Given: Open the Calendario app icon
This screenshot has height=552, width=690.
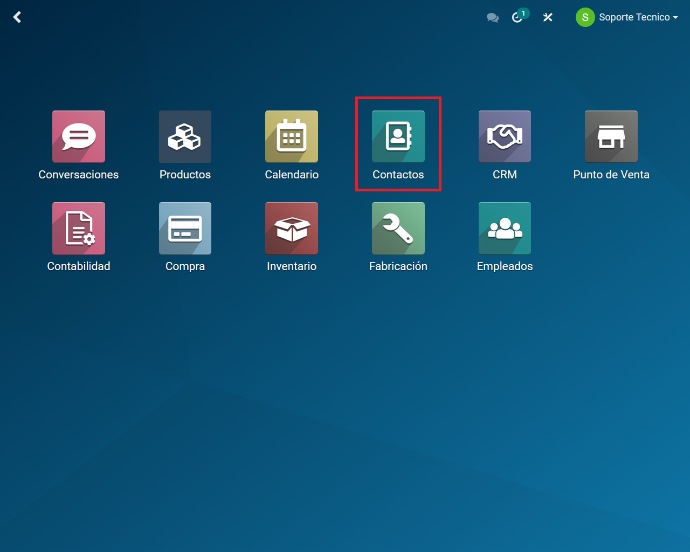Looking at the screenshot, I should (x=291, y=137).
